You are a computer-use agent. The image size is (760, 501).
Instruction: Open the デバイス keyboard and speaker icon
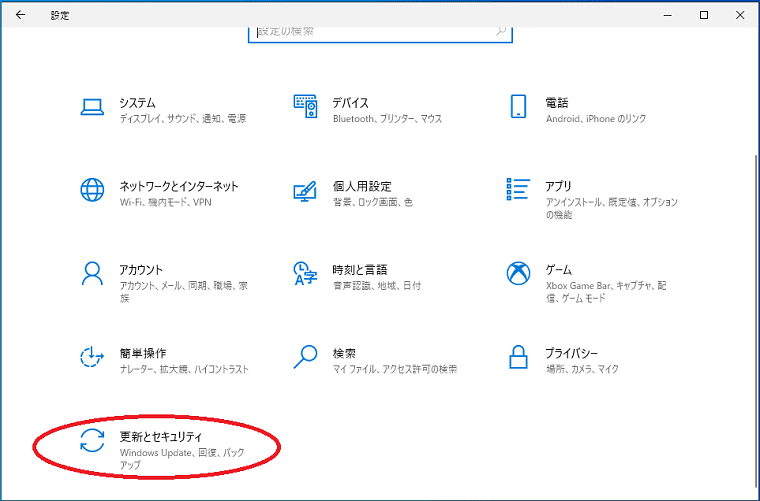coord(305,106)
